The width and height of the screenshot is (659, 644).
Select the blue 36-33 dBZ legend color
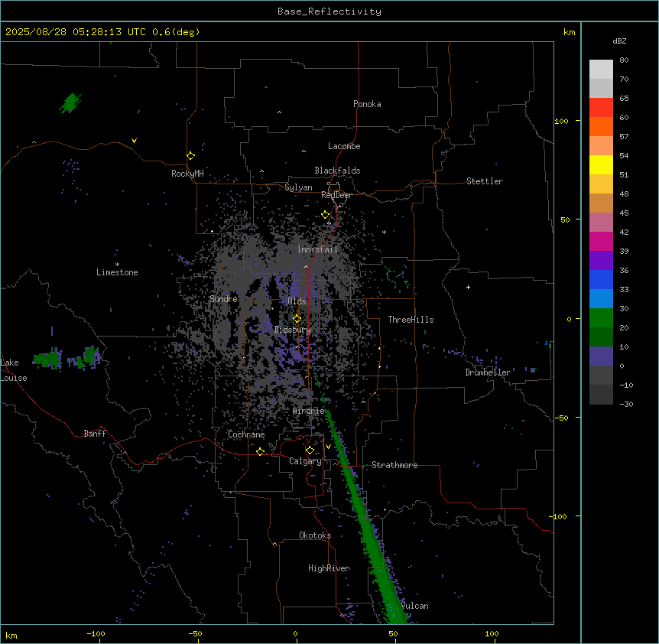tap(601, 279)
